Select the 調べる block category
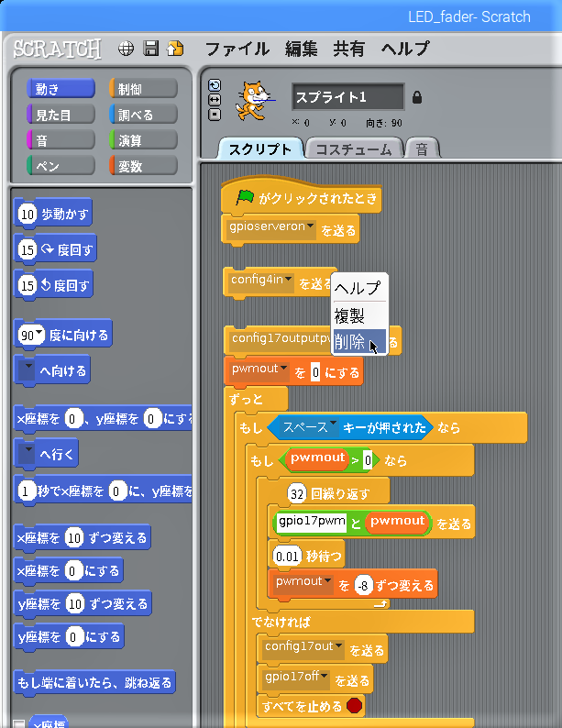This screenshot has width=562, height=728. (143, 115)
